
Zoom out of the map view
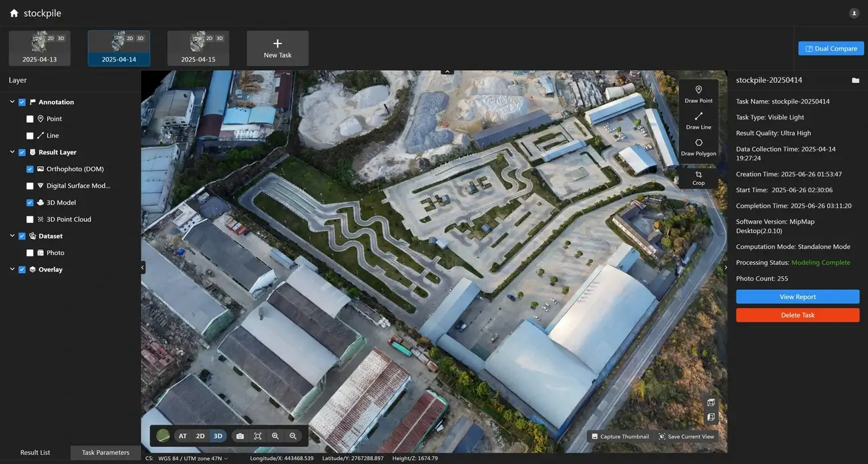pyautogui.click(x=292, y=436)
